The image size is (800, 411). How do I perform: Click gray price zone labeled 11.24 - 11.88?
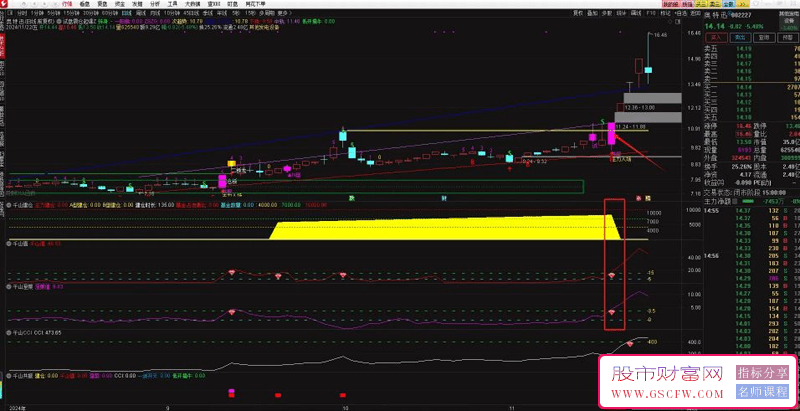coord(648,118)
